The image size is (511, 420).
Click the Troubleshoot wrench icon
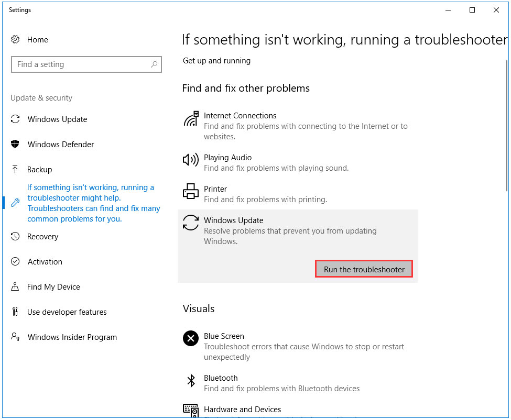tap(15, 203)
